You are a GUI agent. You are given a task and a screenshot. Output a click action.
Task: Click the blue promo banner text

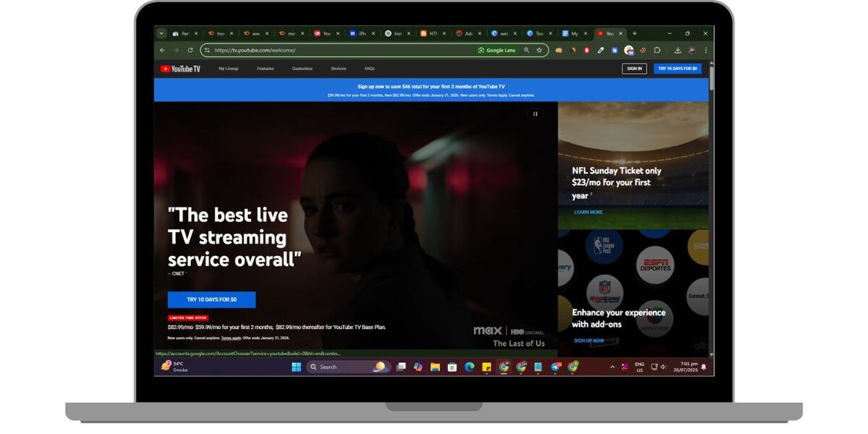[x=431, y=90]
